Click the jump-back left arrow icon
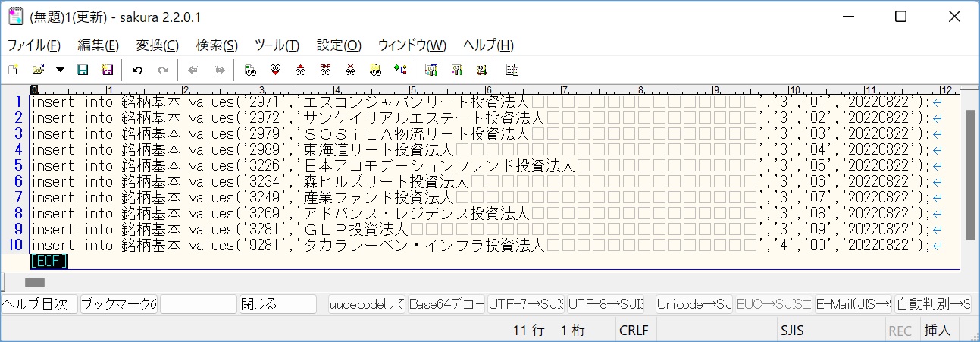 [194, 70]
